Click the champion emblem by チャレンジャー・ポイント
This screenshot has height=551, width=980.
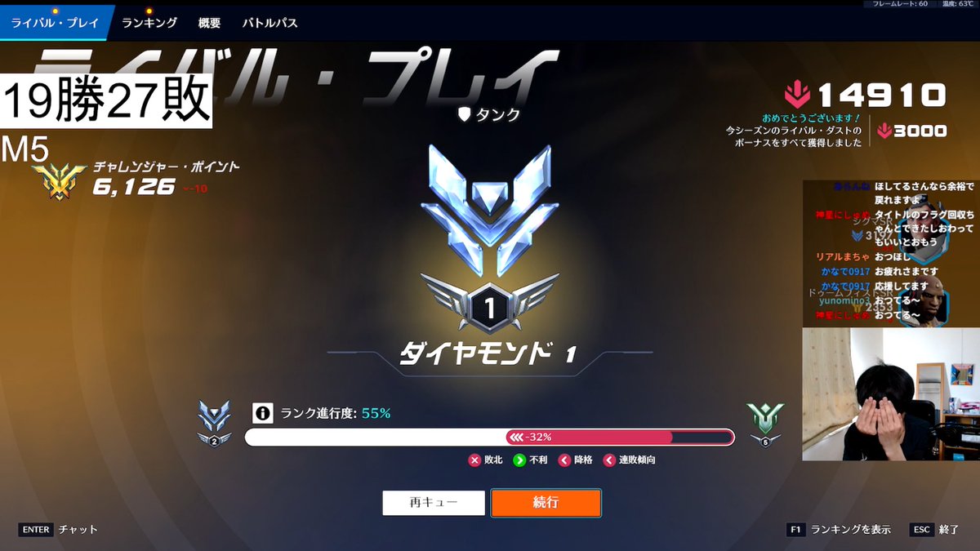pos(59,181)
